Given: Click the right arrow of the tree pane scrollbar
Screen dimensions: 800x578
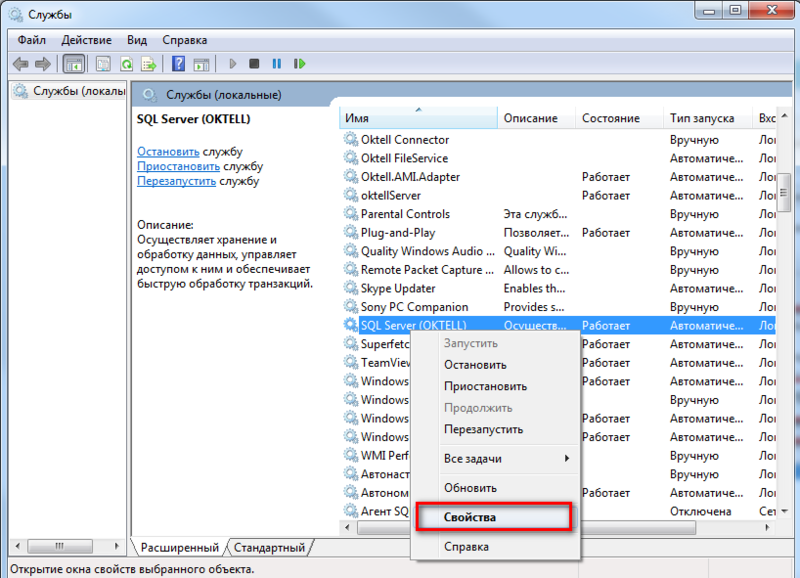Looking at the screenshot, I should point(117,546).
